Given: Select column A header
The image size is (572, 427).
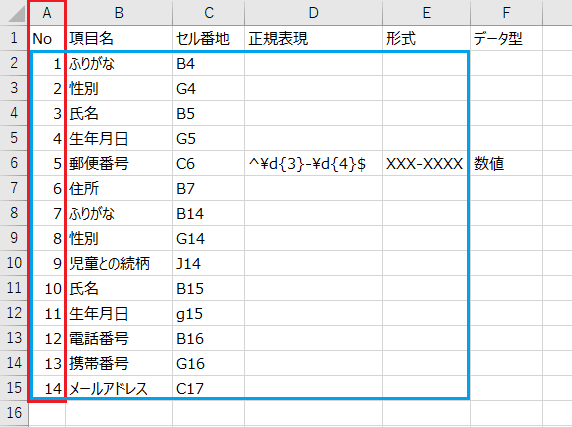Looking at the screenshot, I should click(x=47, y=13).
